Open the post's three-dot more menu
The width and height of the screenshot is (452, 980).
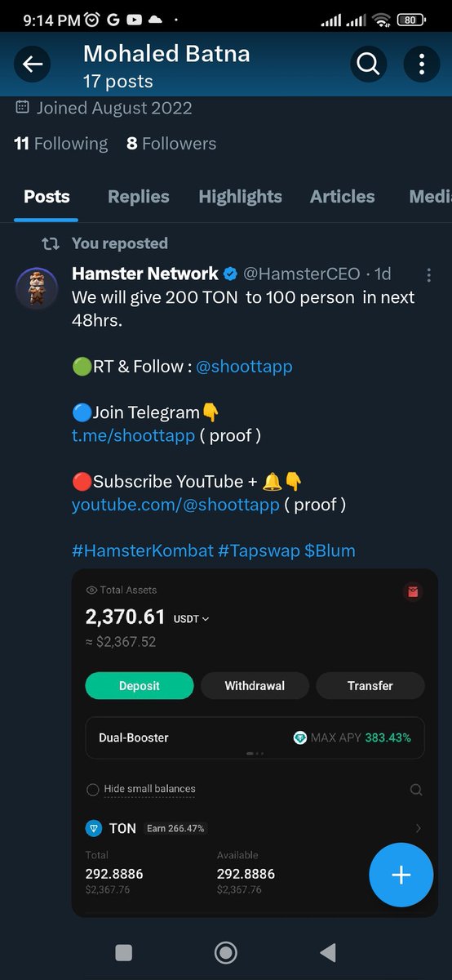click(429, 275)
